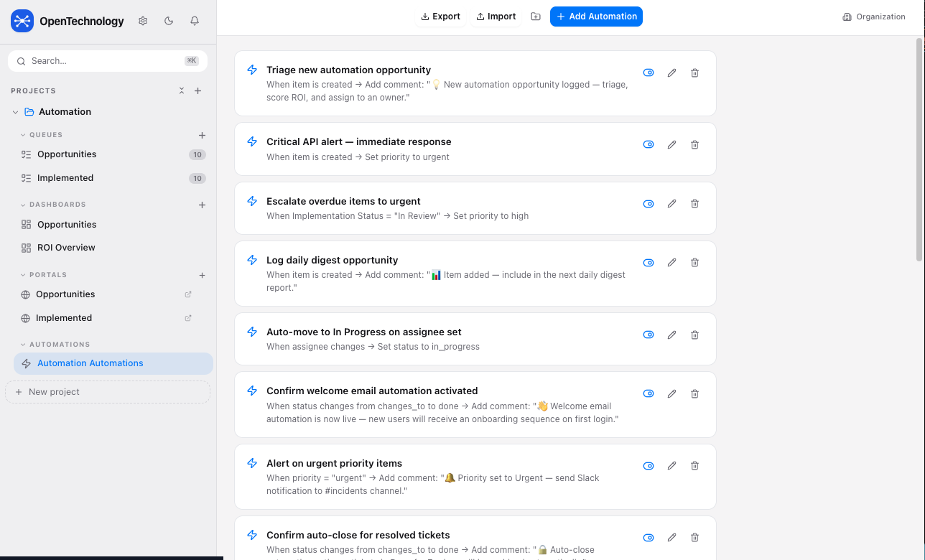The height and width of the screenshot is (560, 925).
Task: Edit Confirm welcome email automation activated
Action: (672, 393)
